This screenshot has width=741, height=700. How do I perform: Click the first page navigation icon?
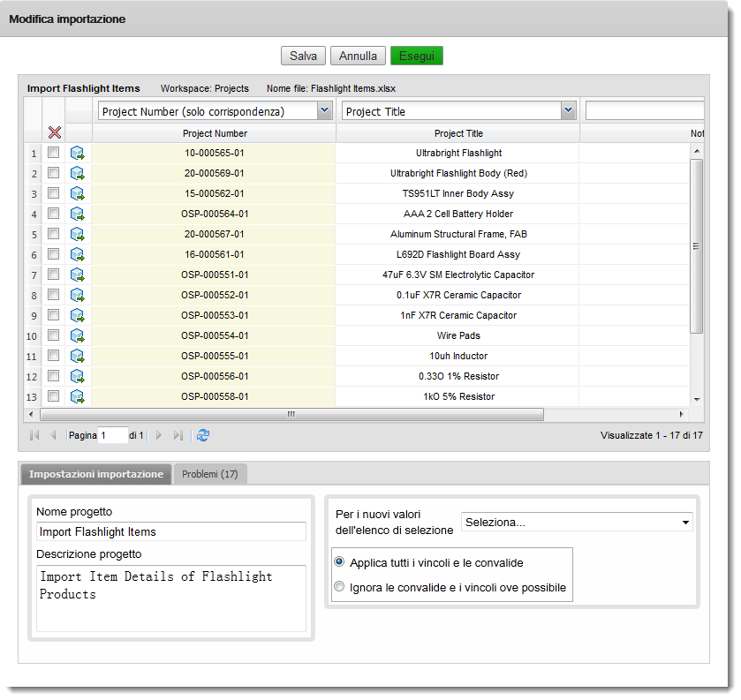click(34, 434)
